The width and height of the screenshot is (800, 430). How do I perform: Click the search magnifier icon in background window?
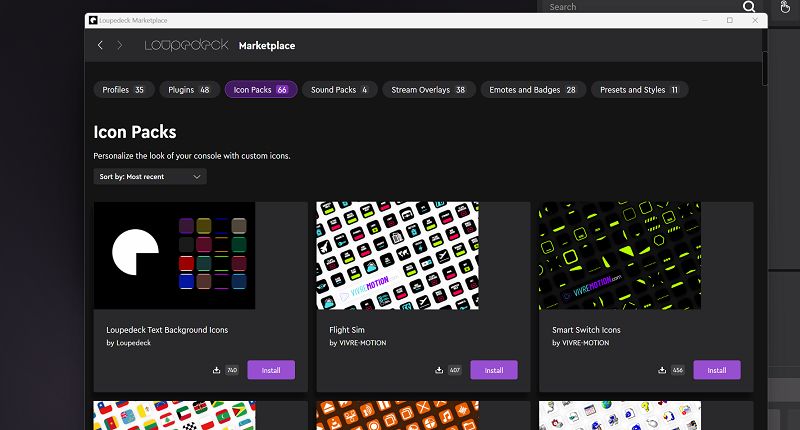point(748,7)
